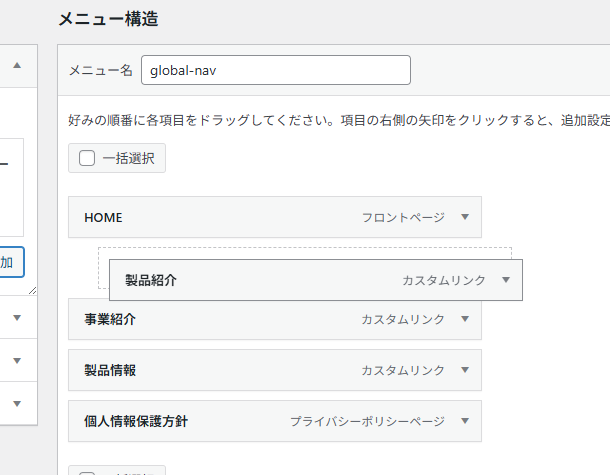610x475 pixels.
Task: Click the 個人情報保護方針 menu item title
Action: point(136,421)
